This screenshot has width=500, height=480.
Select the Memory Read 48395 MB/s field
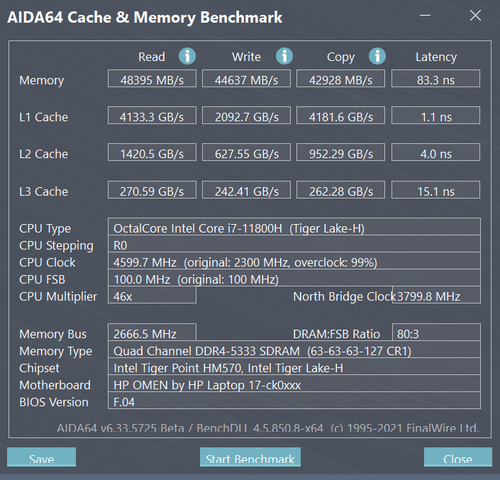[x=152, y=79]
